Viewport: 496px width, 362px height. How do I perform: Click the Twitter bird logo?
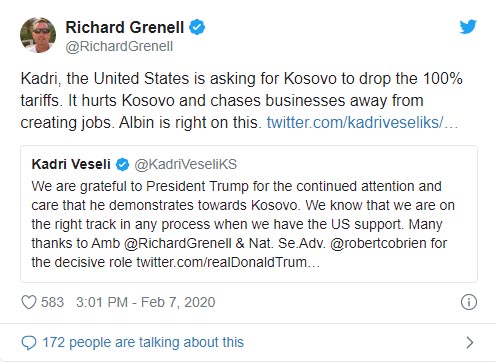click(468, 27)
